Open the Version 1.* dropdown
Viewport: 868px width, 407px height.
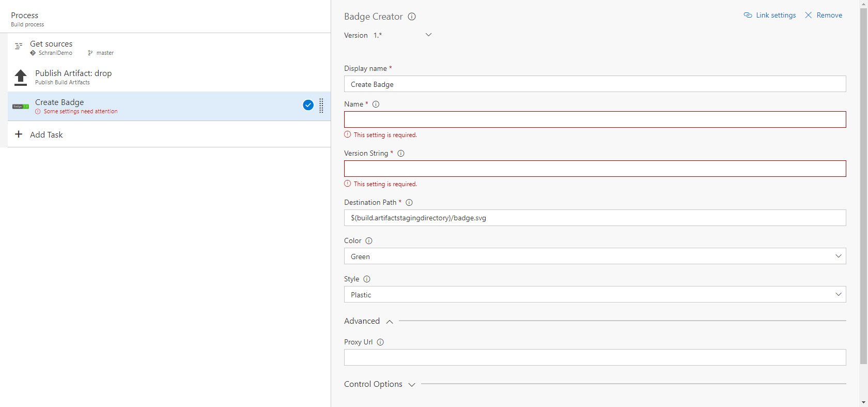pyautogui.click(x=402, y=35)
